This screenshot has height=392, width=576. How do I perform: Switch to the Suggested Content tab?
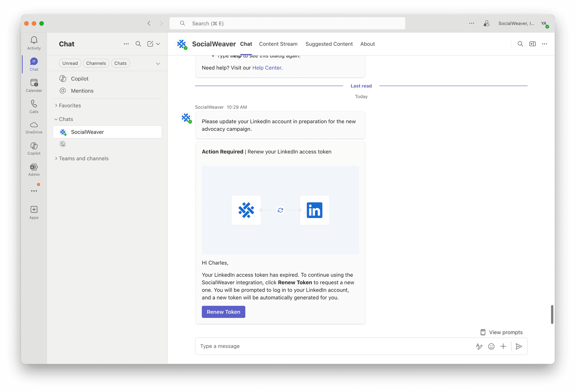(x=329, y=44)
